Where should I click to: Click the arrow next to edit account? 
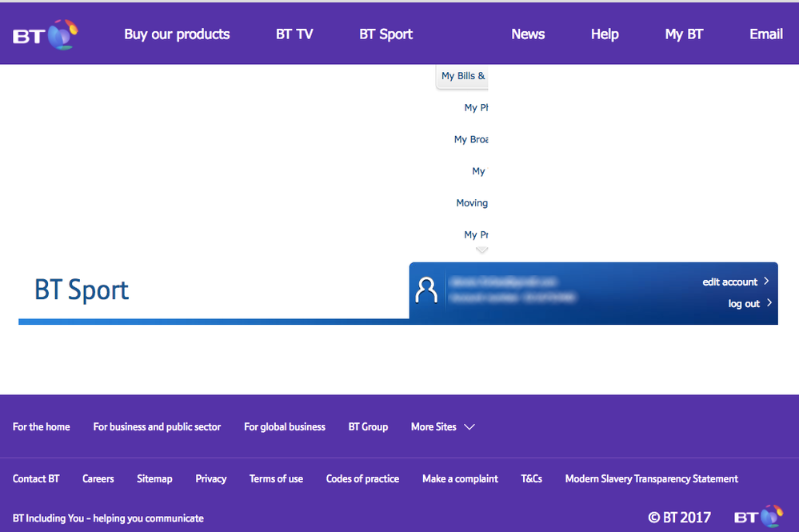(x=766, y=282)
